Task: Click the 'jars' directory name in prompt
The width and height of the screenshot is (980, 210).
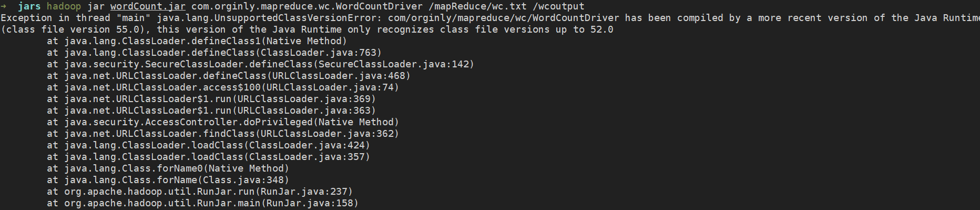Action: click(29, 6)
